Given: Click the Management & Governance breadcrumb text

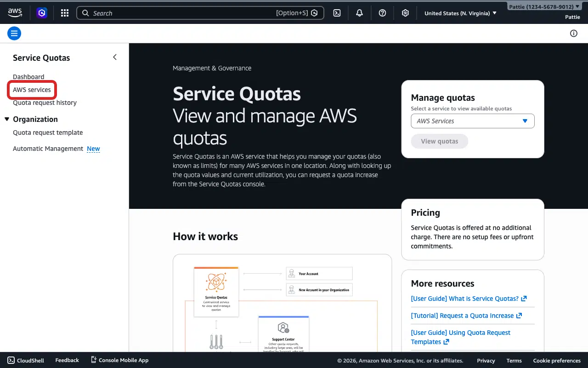Looking at the screenshot, I should coord(212,68).
